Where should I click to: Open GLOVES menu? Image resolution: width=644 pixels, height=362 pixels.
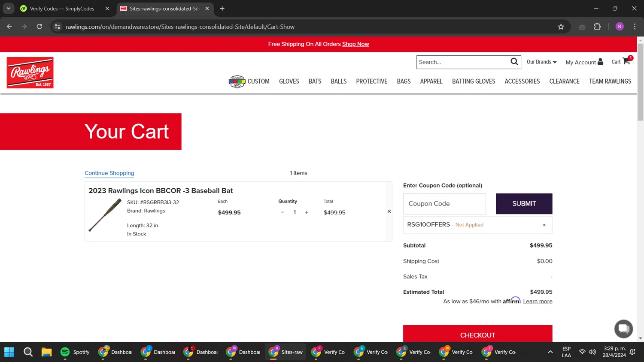coord(289,81)
